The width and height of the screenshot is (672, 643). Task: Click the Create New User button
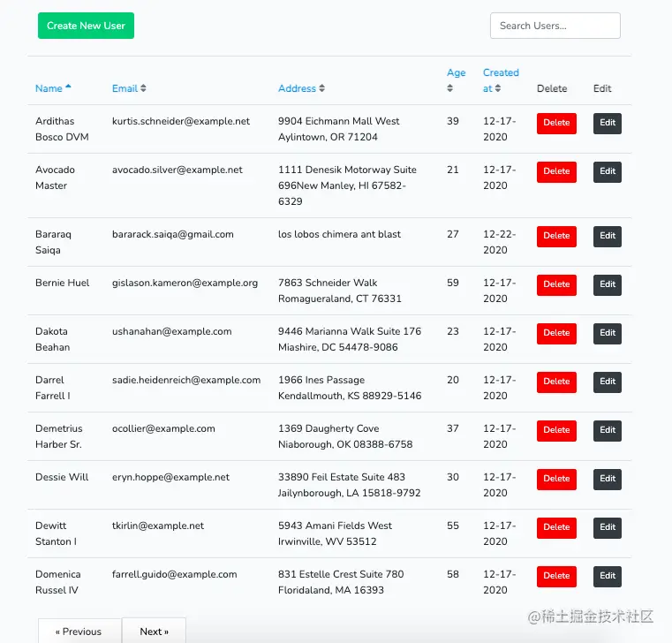[x=86, y=26]
